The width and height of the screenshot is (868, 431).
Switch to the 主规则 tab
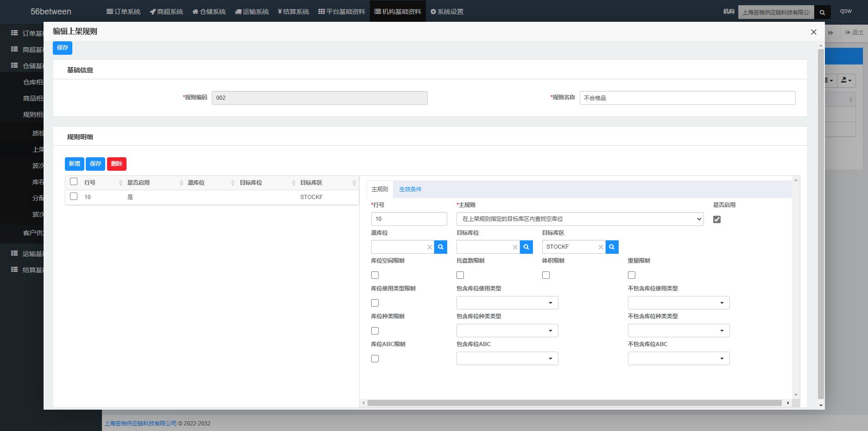[x=380, y=189]
